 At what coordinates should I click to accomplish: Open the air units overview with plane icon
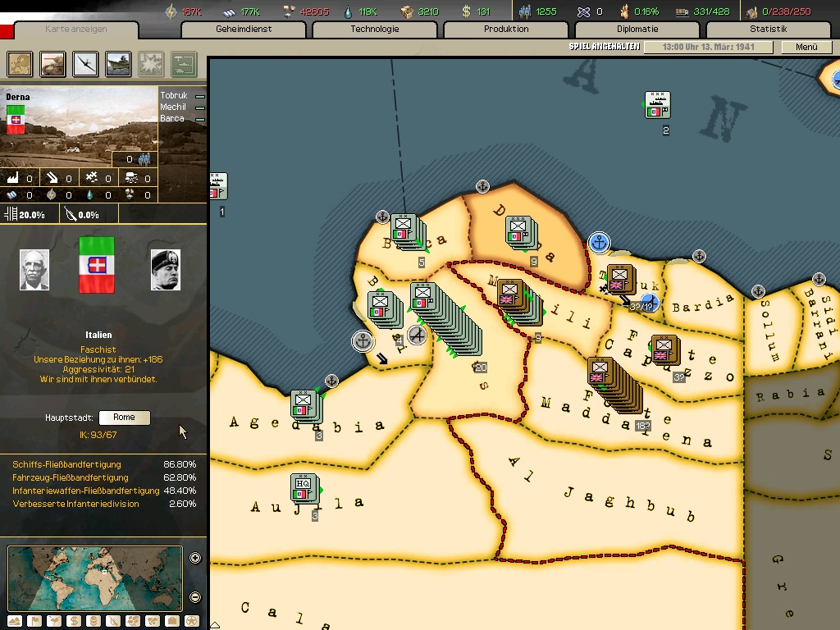point(85,63)
